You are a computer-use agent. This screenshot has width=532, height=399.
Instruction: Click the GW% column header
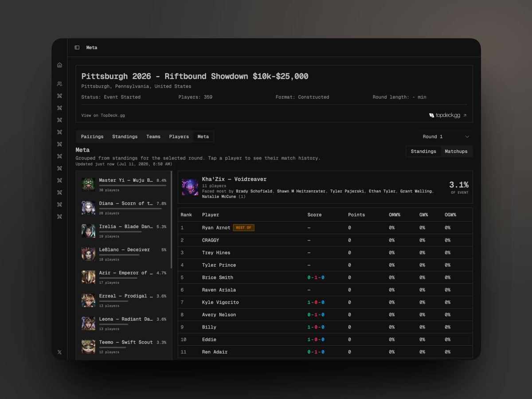(x=423, y=215)
